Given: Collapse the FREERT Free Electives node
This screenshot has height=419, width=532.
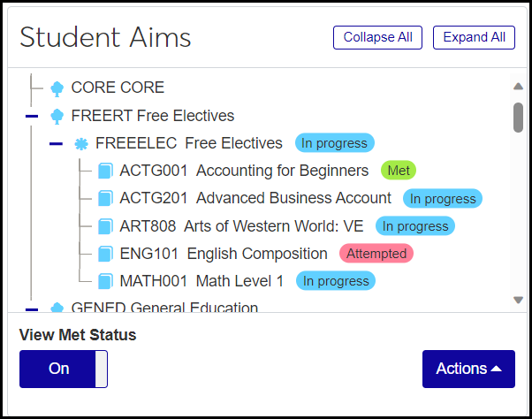Looking at the screenshot, I should click(32, 116).
